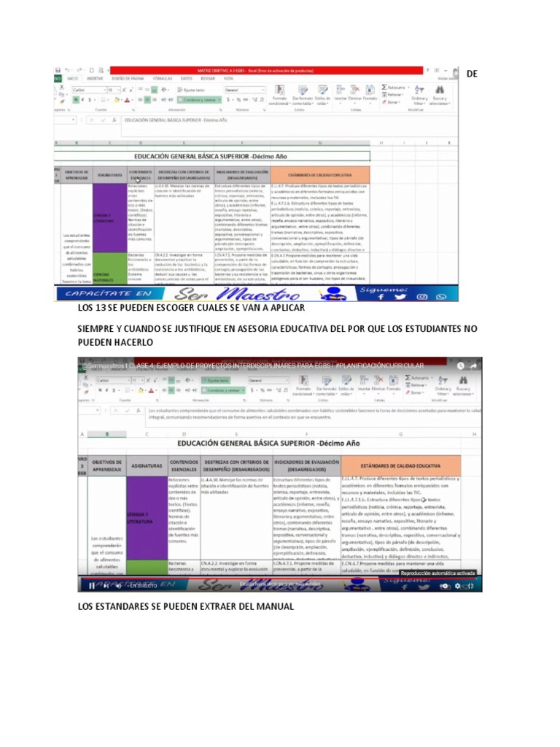
Task: Enter fullscreen on the video player
Action: pos(470,586)
